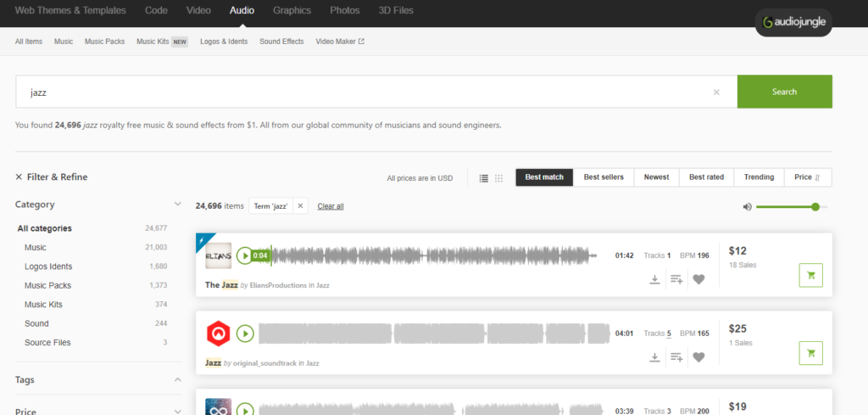This screenshot has height=415, width=868.
Task: Open the Graphics marketplace tab
Action: (292, 10)
